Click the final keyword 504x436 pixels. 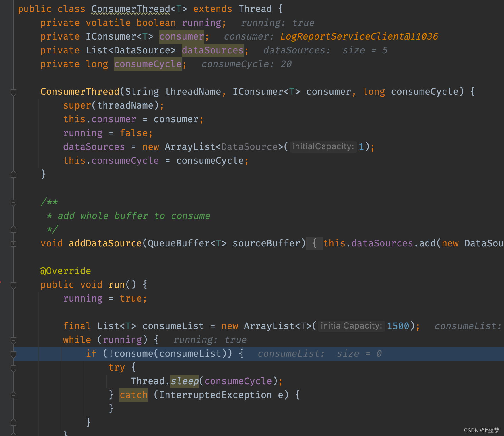(77, 326)
